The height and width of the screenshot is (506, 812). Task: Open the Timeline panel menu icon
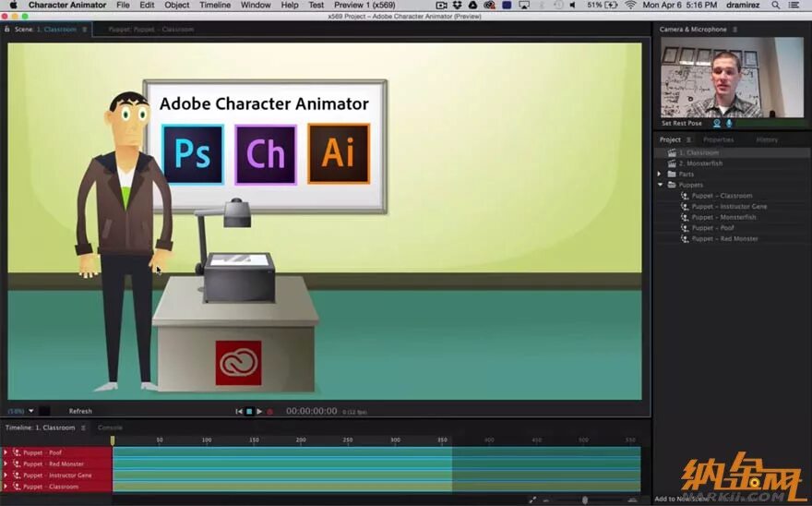[x=83, y=428]
